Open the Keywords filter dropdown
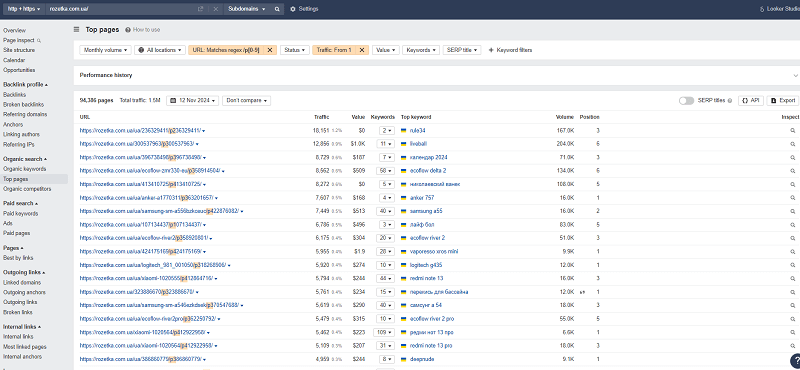The height and width of the screenshot is (370, 800). (421, 50)
